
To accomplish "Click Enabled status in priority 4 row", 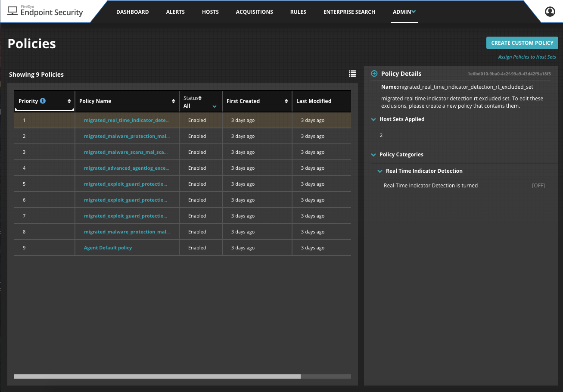I will pos(197,168).
